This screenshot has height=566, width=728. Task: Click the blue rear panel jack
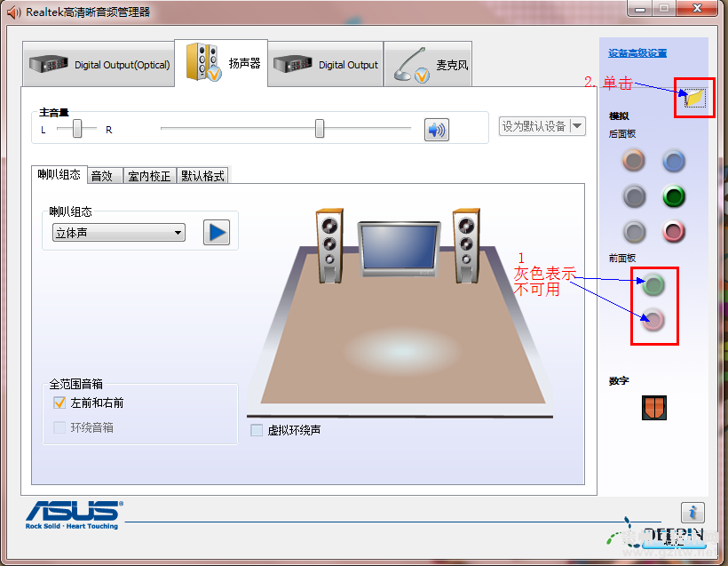pyautogui.click(x=673, y=161)
